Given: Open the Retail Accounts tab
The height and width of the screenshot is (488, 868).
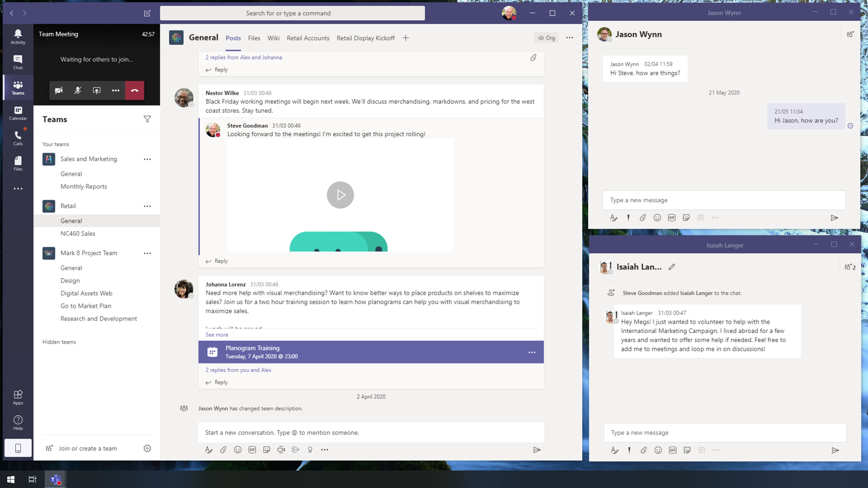Looking at the screenshot, I should point(308,38).
